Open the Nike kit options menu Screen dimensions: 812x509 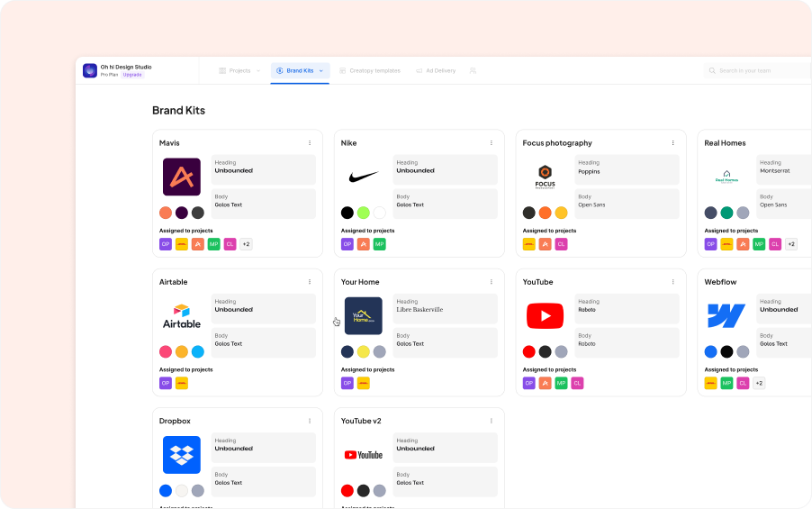coord(492,143)
